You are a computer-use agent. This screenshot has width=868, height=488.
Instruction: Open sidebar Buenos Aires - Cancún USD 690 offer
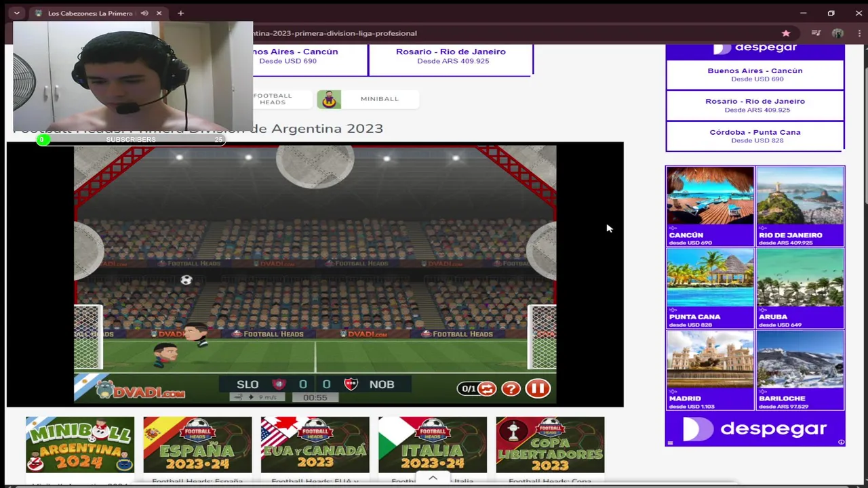pyautogui.click(x=755, y=75)
